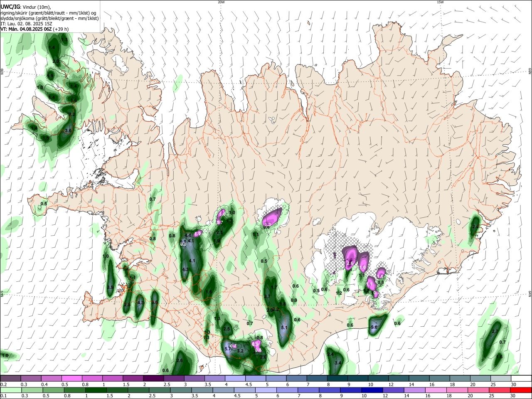532x399 pixels.
Task: Click the 15W longitude label
Action: tap(440, 2)
